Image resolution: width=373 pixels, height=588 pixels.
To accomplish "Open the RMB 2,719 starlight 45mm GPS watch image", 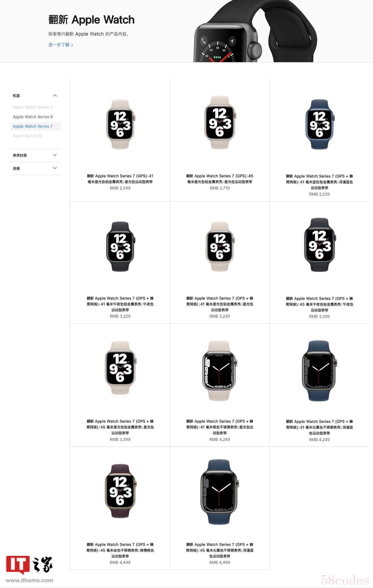I will pos(220,123).
